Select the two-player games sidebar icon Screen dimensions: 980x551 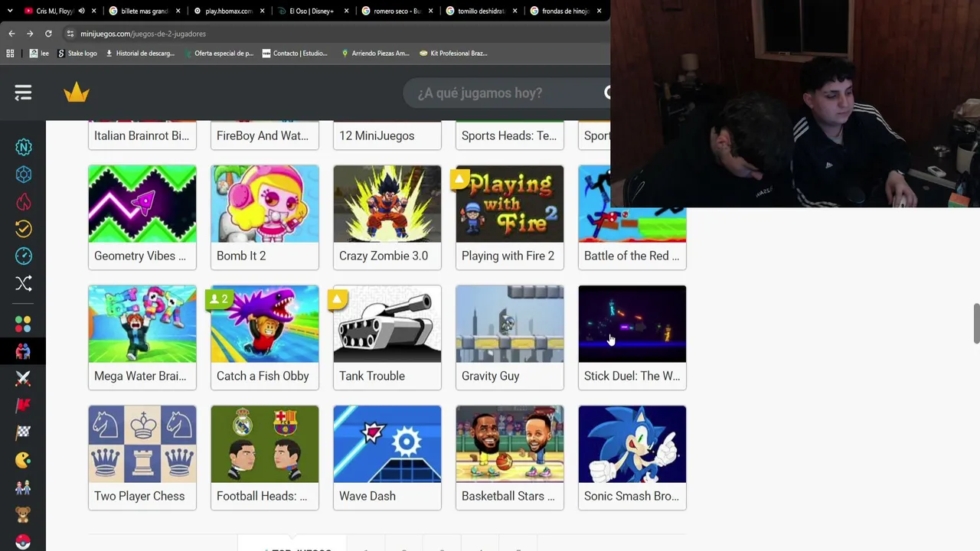23,351
